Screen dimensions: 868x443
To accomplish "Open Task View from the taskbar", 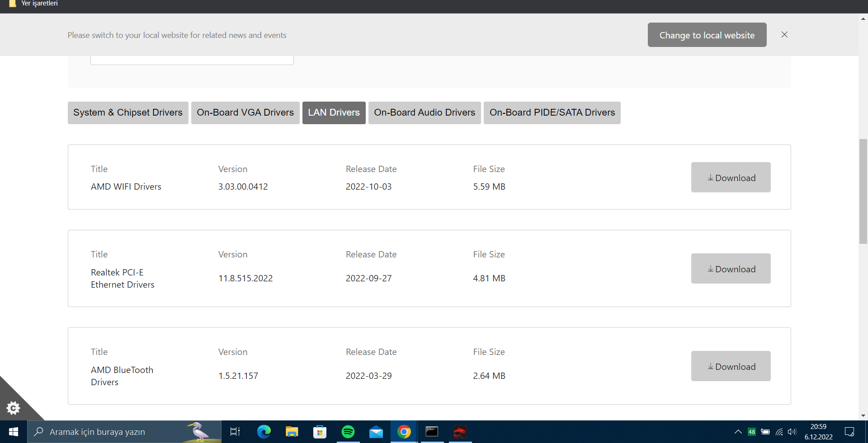I will (235, 432).
